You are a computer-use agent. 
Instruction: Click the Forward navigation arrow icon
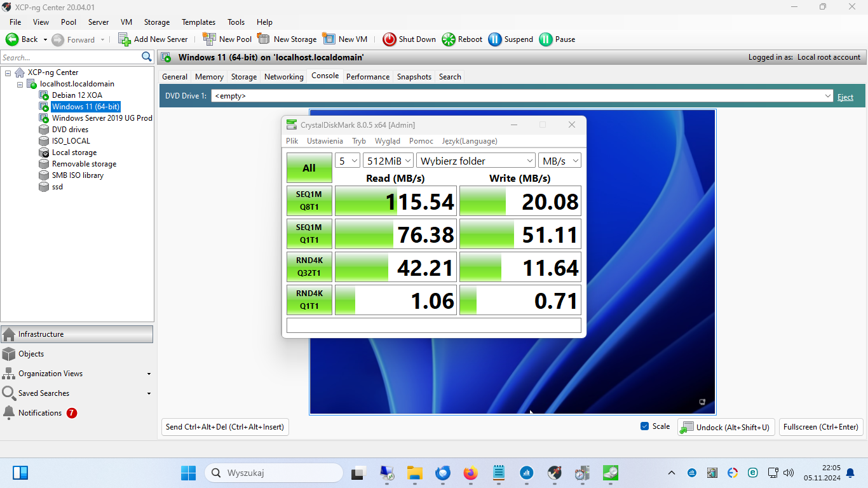[58, 39]
